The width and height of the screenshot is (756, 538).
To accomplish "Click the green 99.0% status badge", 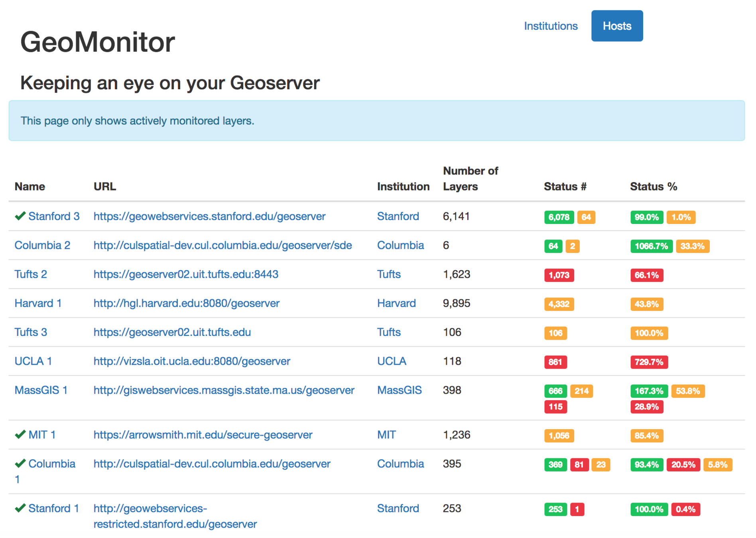I will (647, 217).
